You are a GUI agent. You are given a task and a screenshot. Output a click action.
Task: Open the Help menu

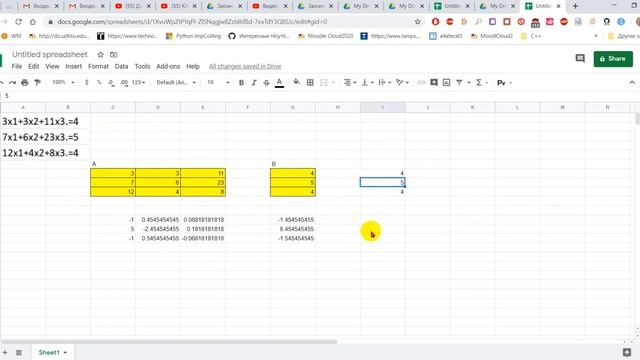(x=193, y=66)
